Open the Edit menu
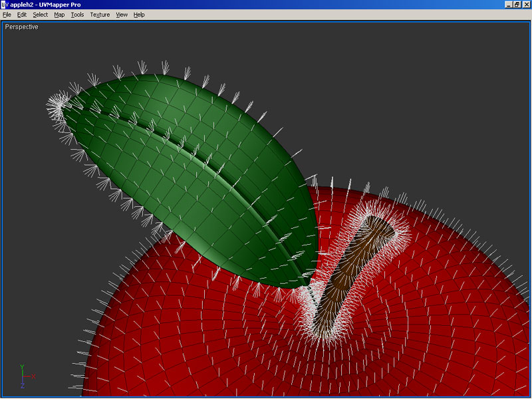The image size is (532, 399). [x=22, y=15]
